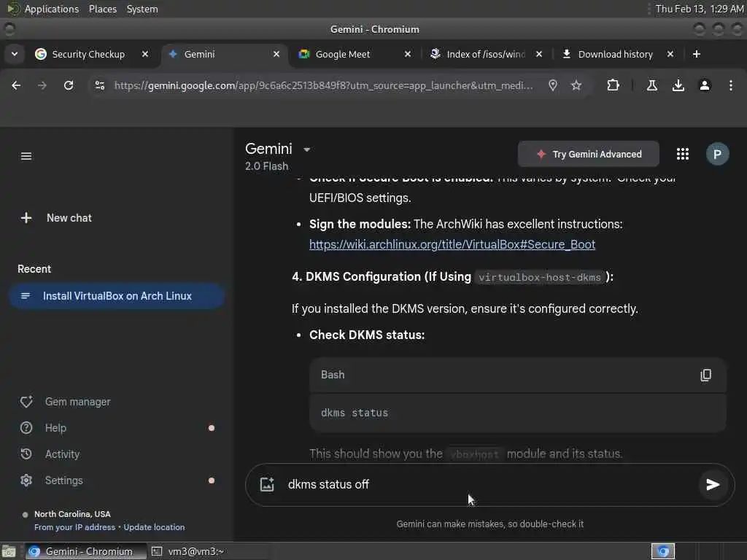Open the Chromium profile icon
Screen dimensions: 747x560
pyautogui.click(x=705, y=85)
